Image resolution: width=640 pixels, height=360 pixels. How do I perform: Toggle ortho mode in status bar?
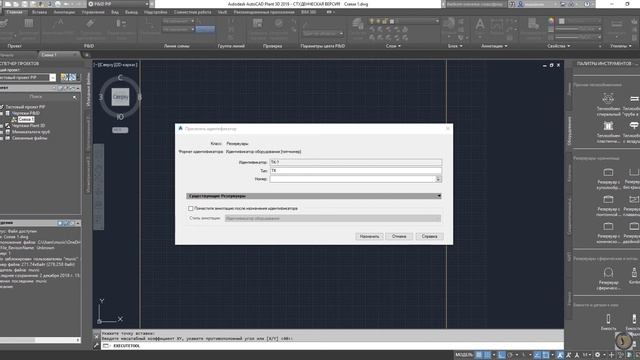click(x=502, y=355)
